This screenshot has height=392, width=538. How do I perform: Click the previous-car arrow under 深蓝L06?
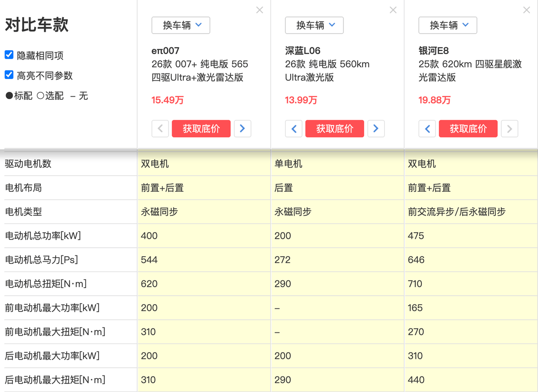coord(294,129)
